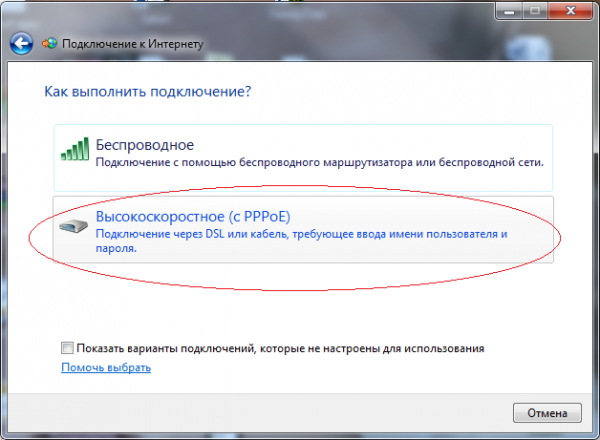The height and width of the screenshot is (440, 600).
Task: Click the wireless router description text
Action: point(320,162)
